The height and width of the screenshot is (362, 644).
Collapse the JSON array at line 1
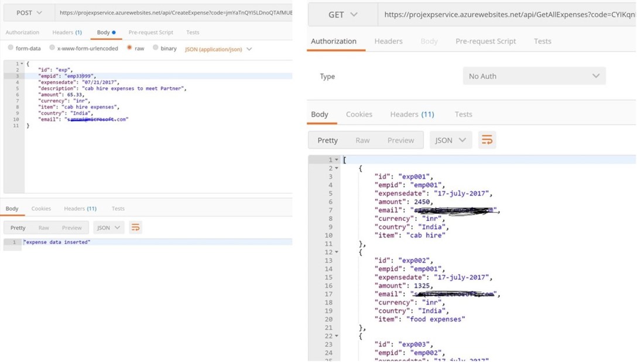pos(337,160)
